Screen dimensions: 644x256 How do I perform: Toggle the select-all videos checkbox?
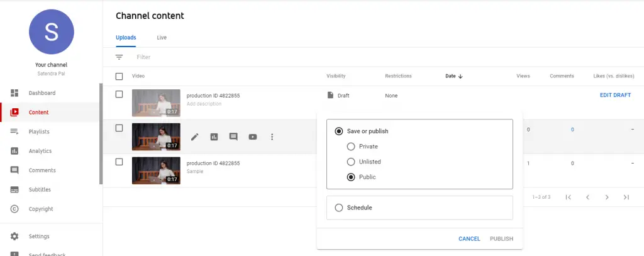119,77
